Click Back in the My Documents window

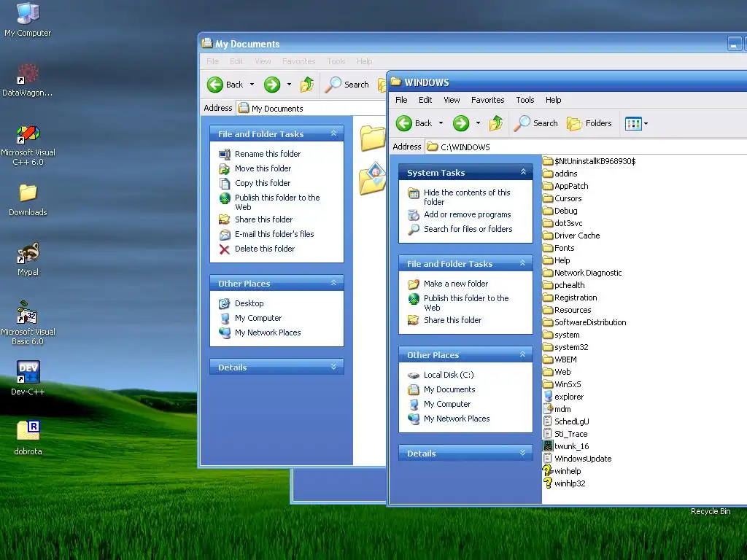(225, 85)
